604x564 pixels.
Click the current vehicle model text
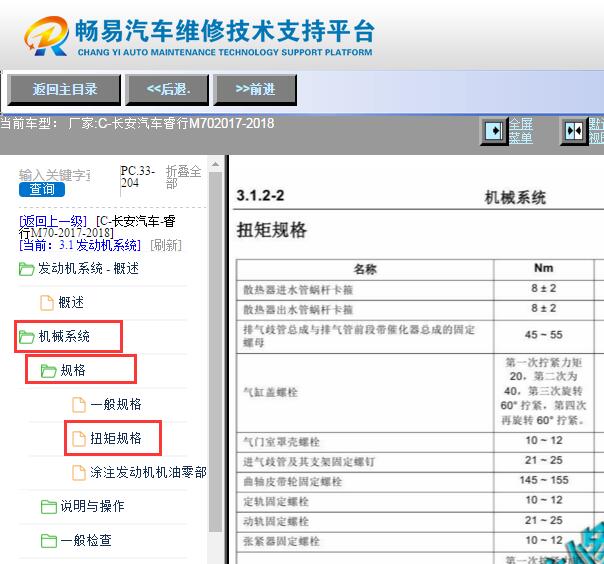(x=137, y=124)
